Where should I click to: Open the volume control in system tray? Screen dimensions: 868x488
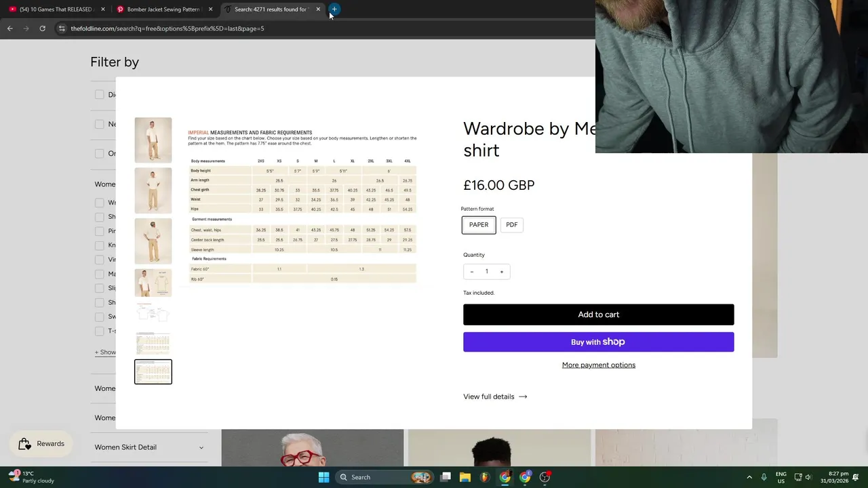[x=808, y=477]
